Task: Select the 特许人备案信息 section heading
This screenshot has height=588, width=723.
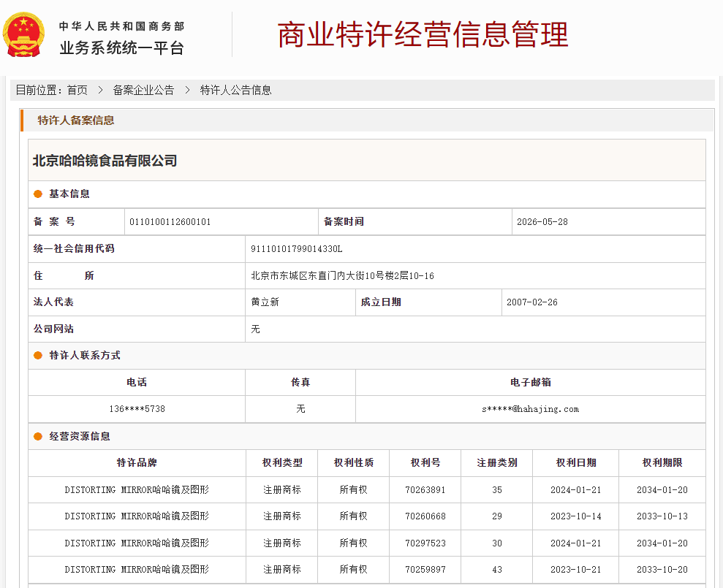Action: tap(76, 121)
